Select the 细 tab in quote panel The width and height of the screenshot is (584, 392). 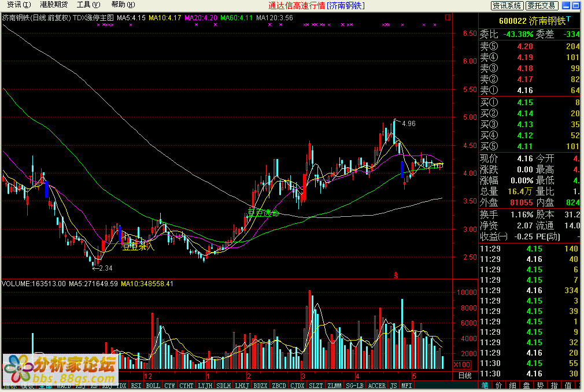(x=512, y=386)
